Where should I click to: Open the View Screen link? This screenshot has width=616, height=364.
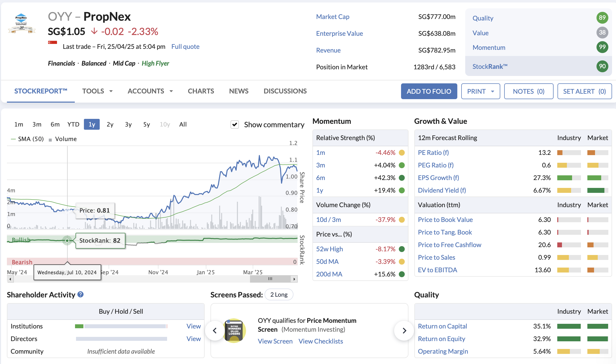coord(275,341)
